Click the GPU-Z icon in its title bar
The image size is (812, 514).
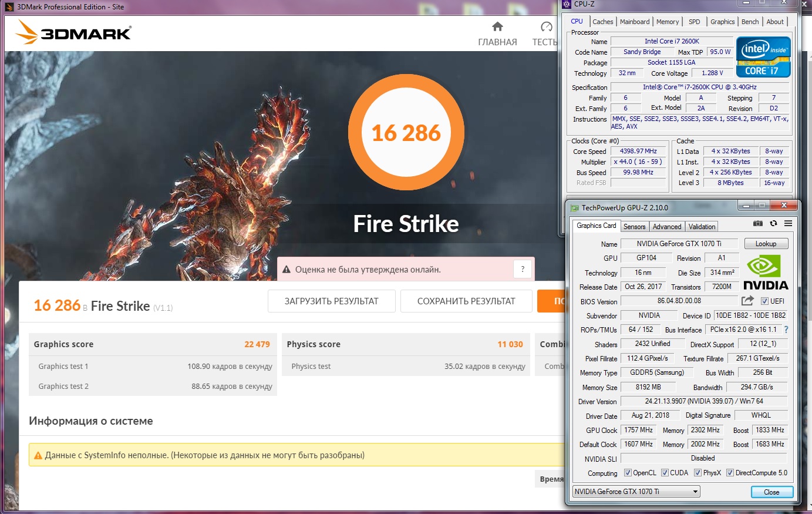pyautogui.click(x=575, y=207)
